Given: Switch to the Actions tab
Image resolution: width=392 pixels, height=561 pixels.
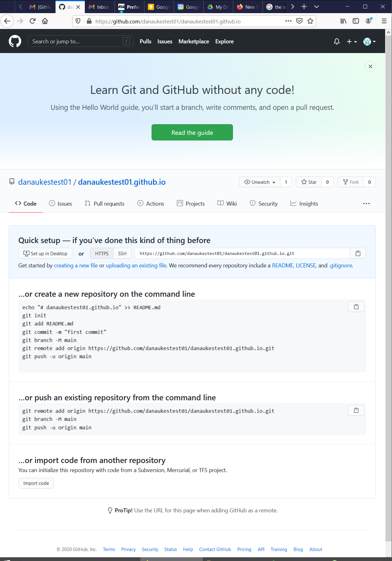Looking at the screenshot, I should (151, 203).
